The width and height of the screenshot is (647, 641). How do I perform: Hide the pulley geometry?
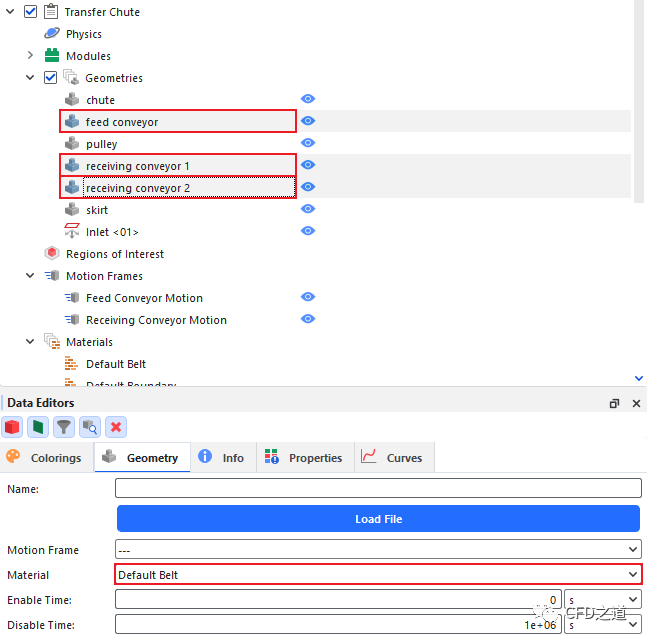tap(308, 142)
